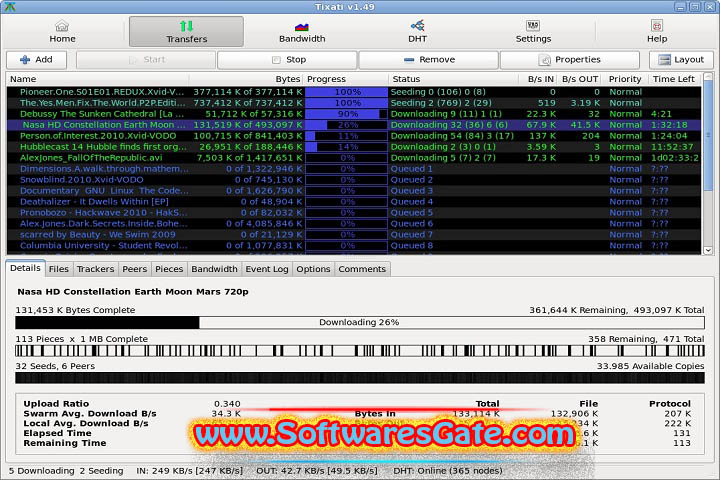Open the Comments tab
Image resolution: width=720 pixels, height=480 pixels.
(362, 269)
